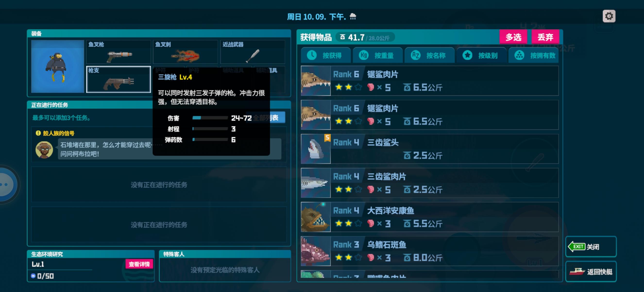Click the Cobra NPC avatar in mission
The height and width of the screenshot is (292, 644).
[44, 149]
